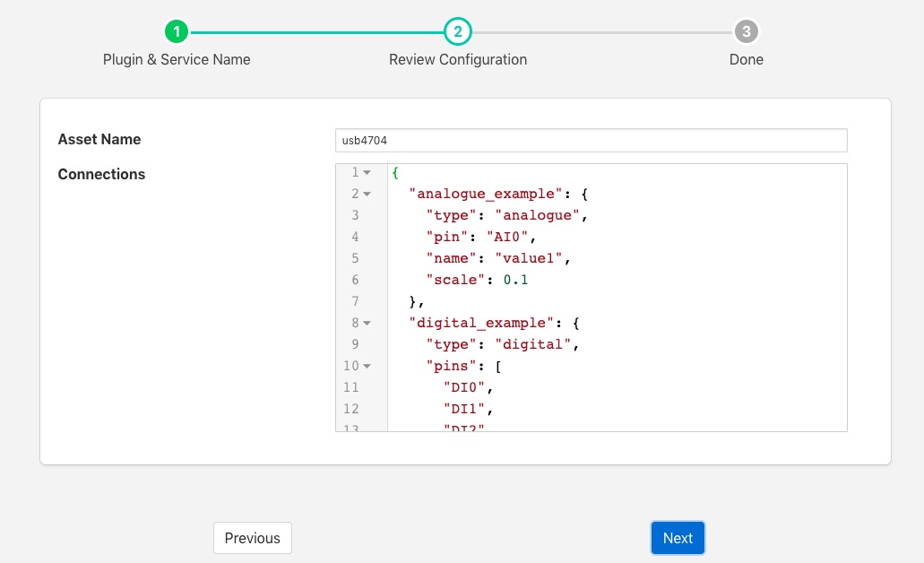Viewport: 924px width, 563px height.
Task: Click the "digital_example" key in the editor
Action: [x=473, y=323]
